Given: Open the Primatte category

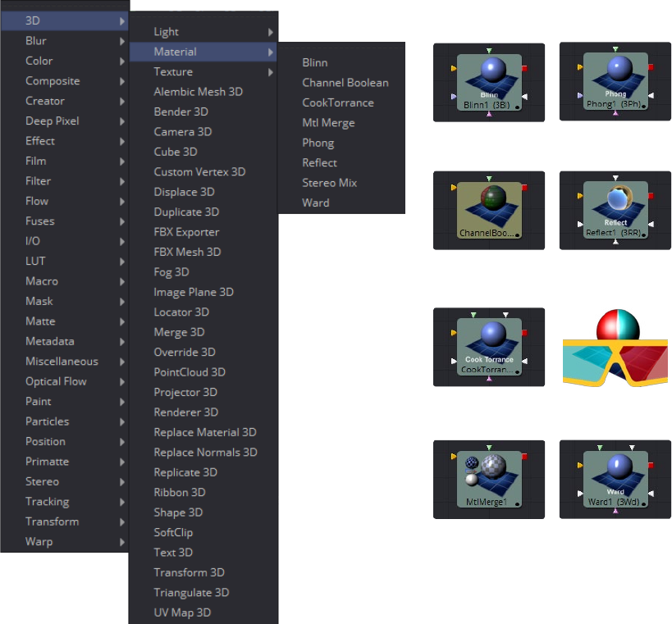Looking at the screenshot, I should (47, 462).
